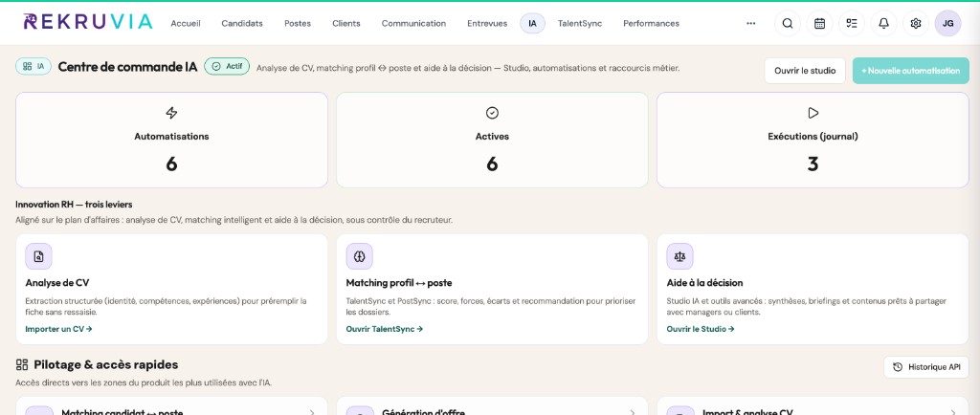Expand Import & analyse CV chevron
Viewport: 980px width, 415px height.
[953, 412]
